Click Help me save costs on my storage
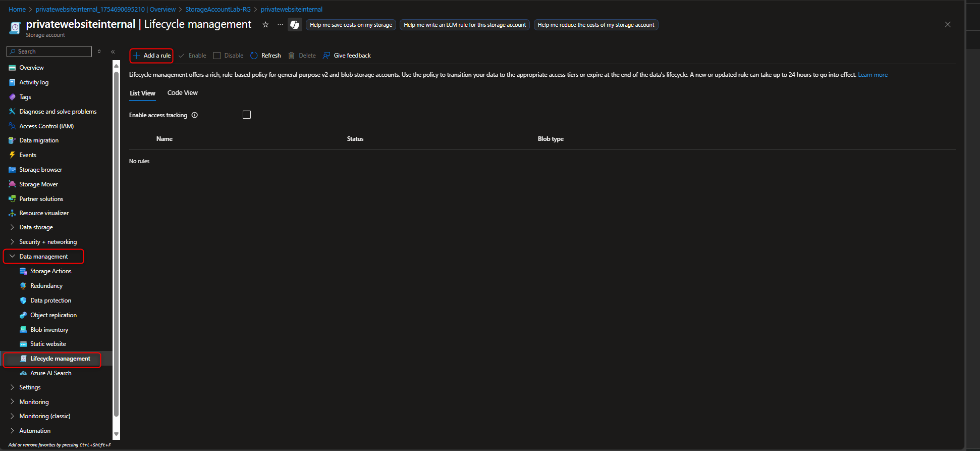The width and height of the screenshot is (980, 451). [x=351, y=25]
